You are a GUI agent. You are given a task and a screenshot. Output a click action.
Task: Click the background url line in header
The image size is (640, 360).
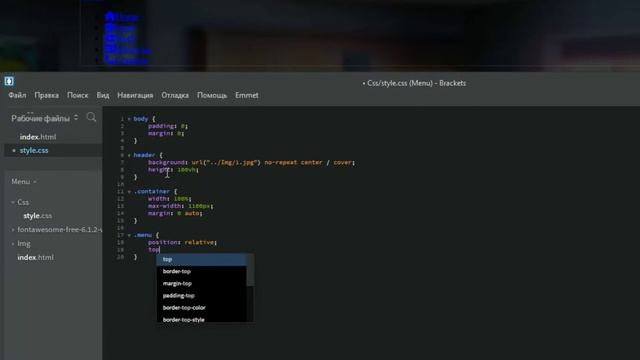(251, 162)
